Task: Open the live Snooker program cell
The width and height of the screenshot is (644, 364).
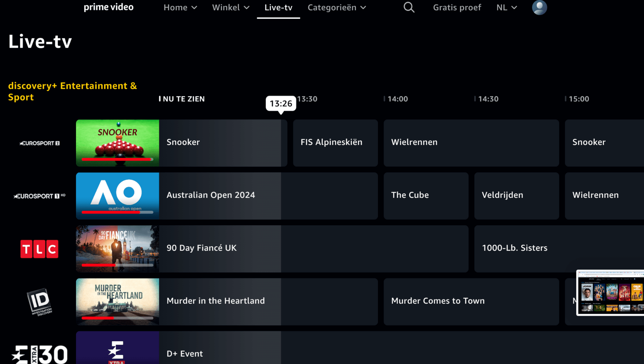Action: point(223,143)
